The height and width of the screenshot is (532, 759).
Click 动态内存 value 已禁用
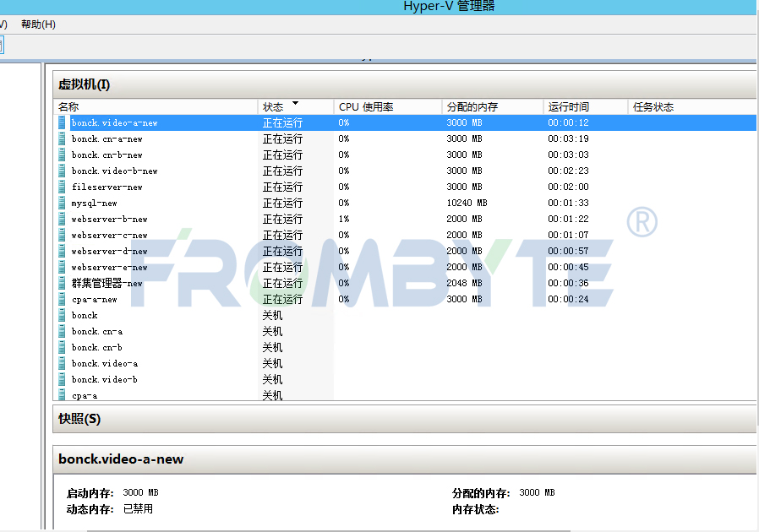[x=138, y=509]
